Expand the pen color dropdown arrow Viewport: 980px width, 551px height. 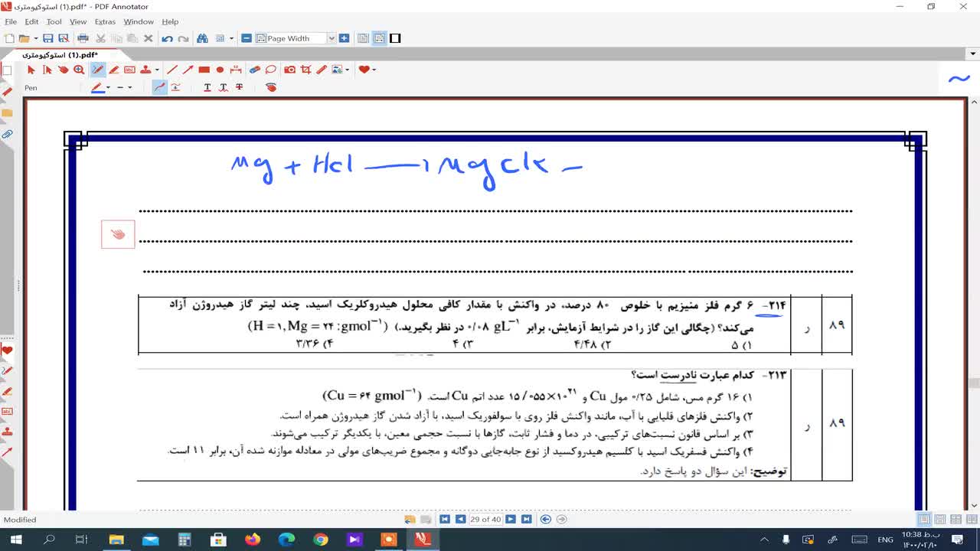[108, 87]
